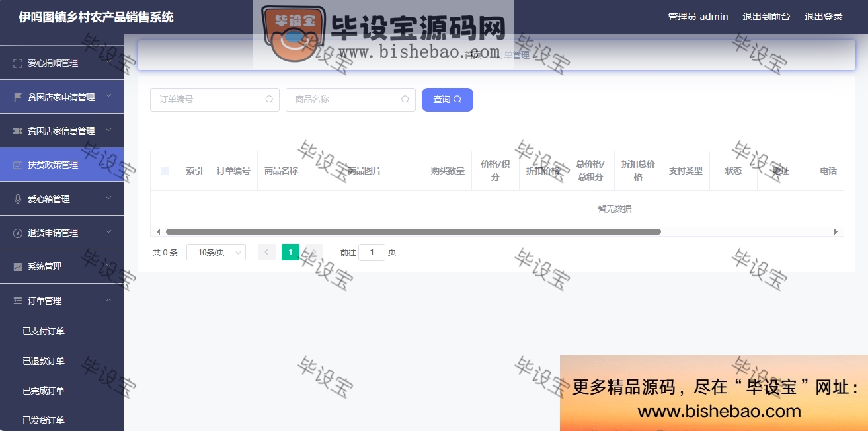Image resolution: width=868 pixels, height=431 pixels.
Task: Click 支付类型 column header
Action: (686, 171)
